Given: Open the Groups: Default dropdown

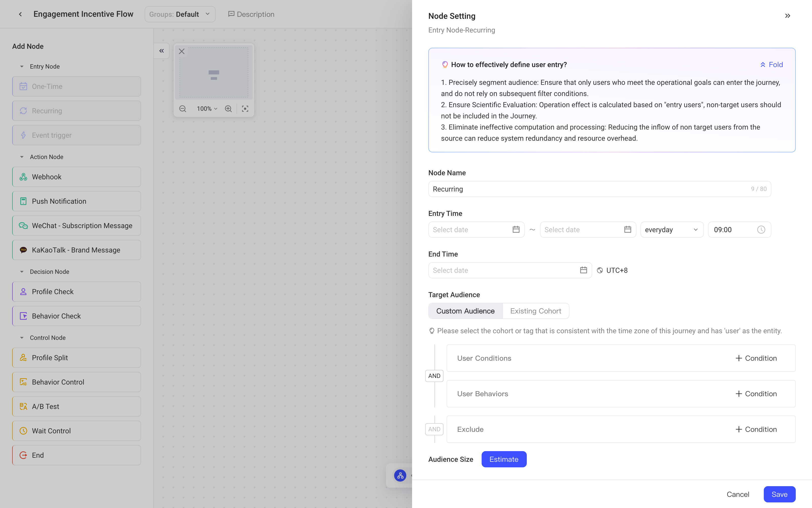Looking at the screenshot, I should tap(180, 14).
